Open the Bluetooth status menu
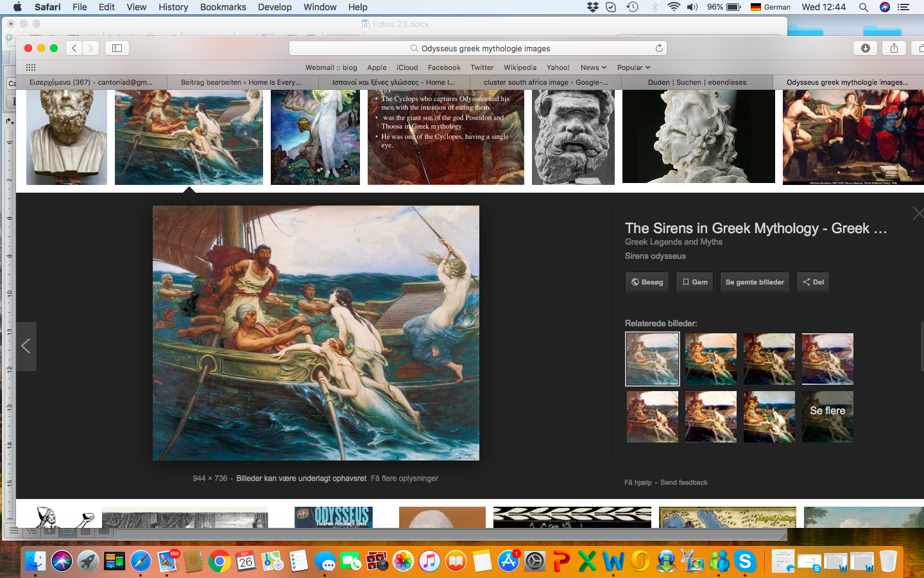Screen dimensions: 924x578 tap(654, 7)
